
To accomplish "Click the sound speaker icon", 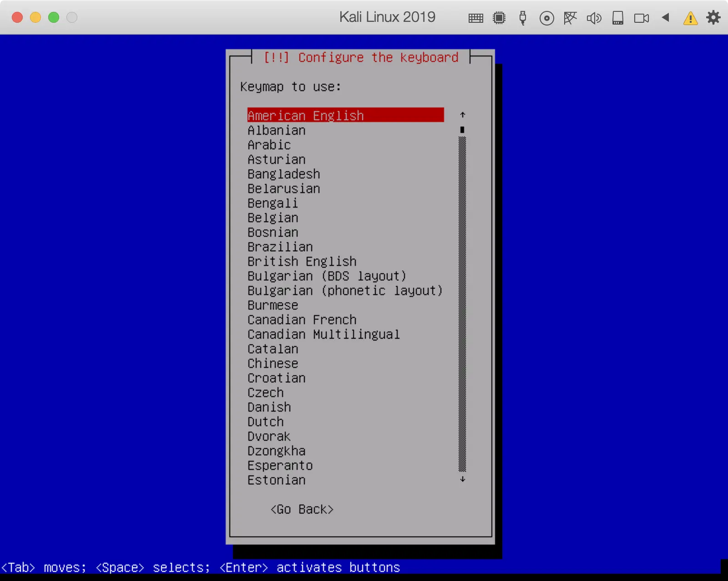I will point(594,18).
